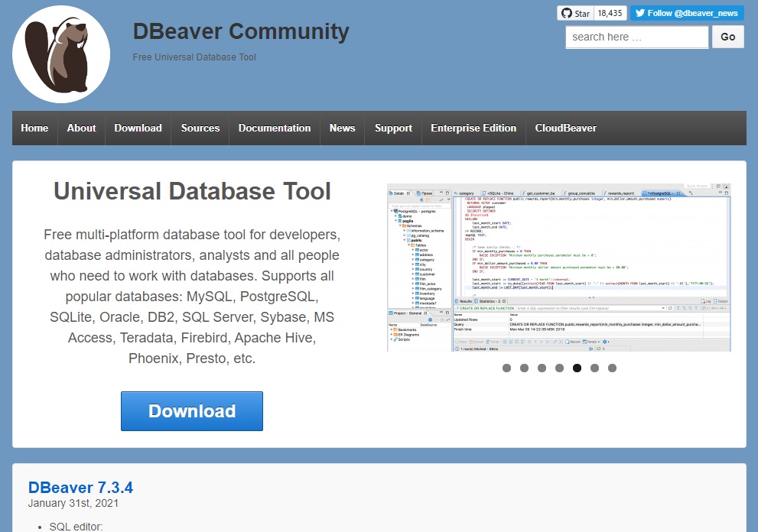Select the fourth slideshow dot
758x532 pixels.
pyautogui.click(x=559, y=368)
